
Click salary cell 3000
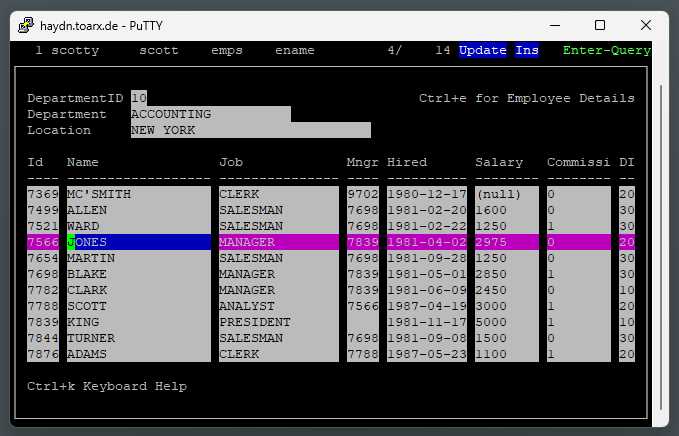[507, 306]
